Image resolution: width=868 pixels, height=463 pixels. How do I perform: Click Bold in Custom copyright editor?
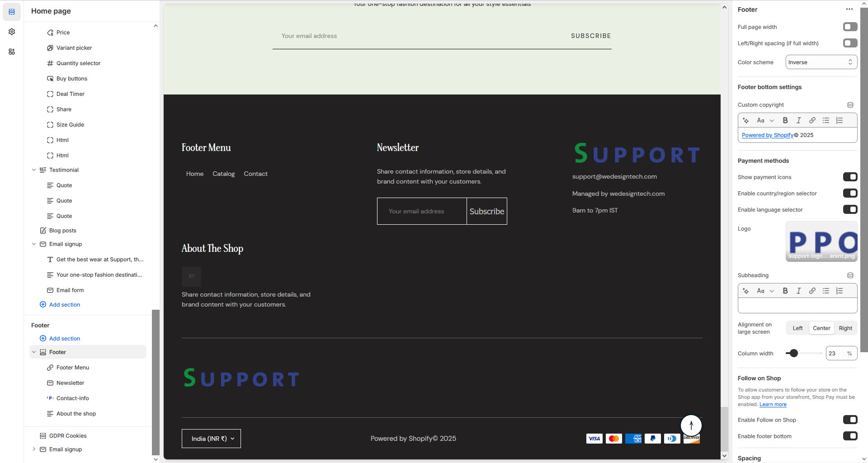coord(785,120)
